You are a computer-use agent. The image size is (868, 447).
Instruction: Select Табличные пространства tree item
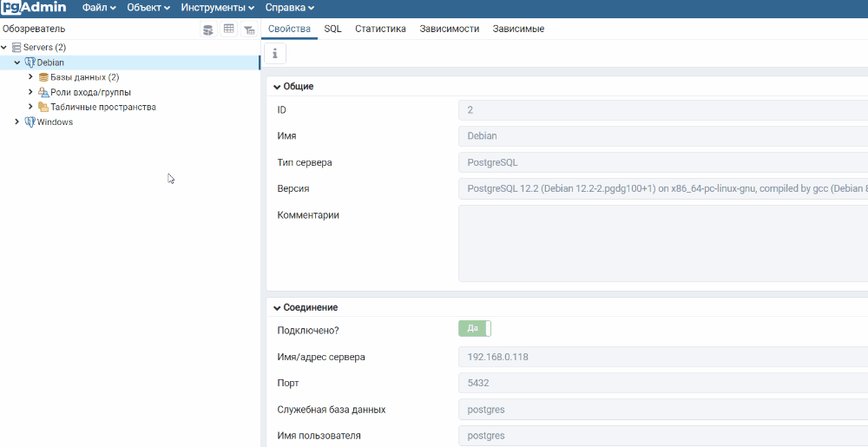(103, 107)
